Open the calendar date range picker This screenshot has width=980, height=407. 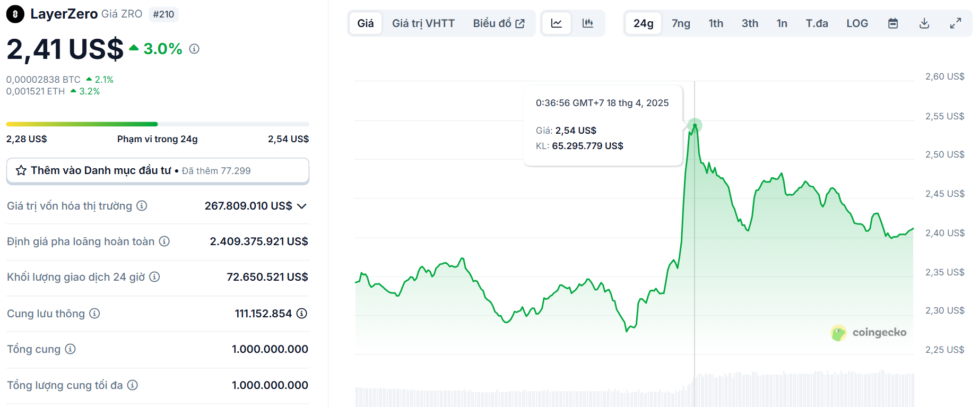click(x=893, y=23)
